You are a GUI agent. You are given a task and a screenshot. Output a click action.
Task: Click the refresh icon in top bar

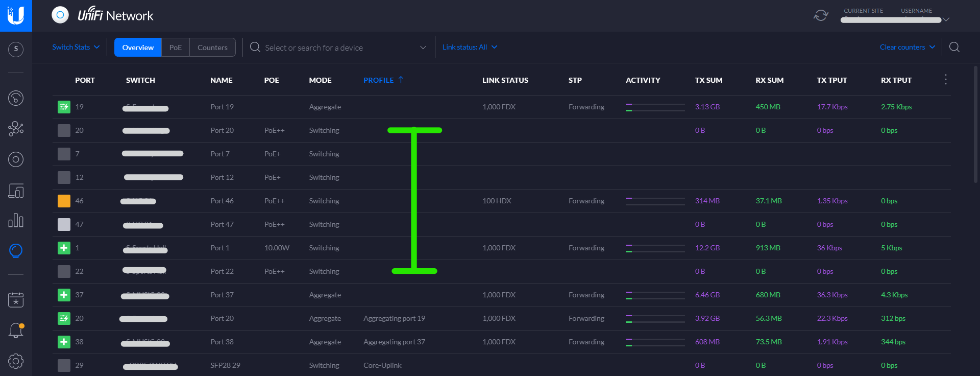[x=821, y=15]
